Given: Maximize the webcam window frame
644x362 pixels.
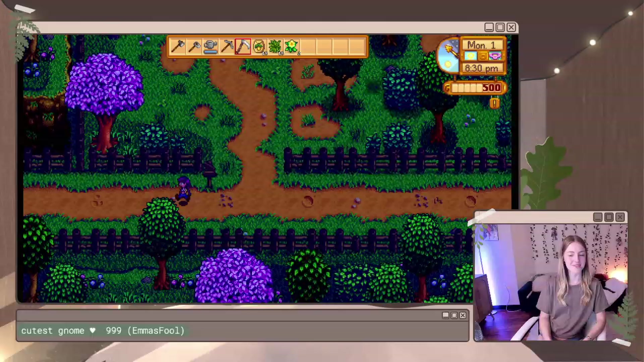Looking at the screenshot, I should click(x=609, y=217).
